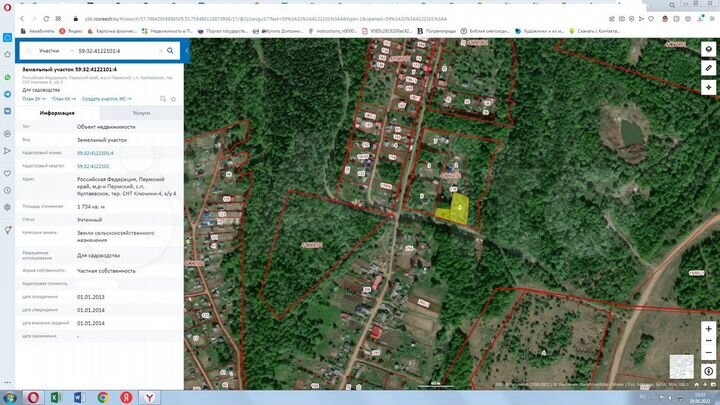The image size is (720, 405).
Task: Click the search magnifier icon
Action: (171, 49)
